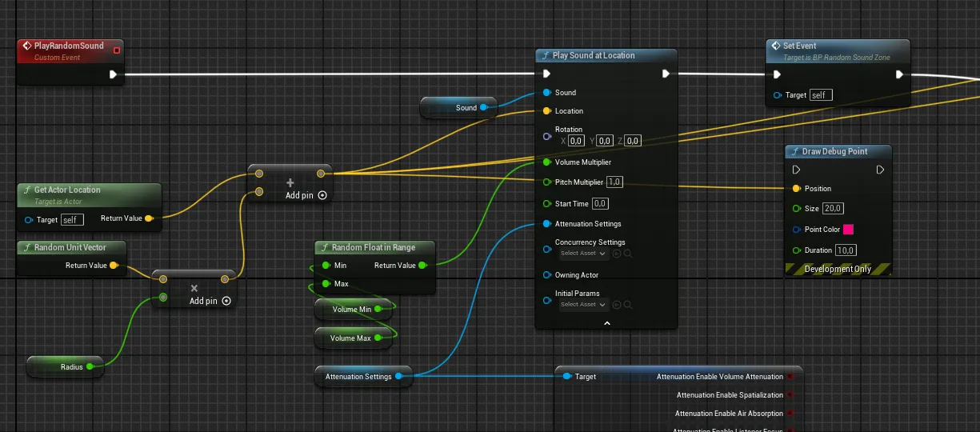Click the Radius variable's green output pin
Image resolution: width=980 pixels, height=432 pixels.
coord(90,367)
